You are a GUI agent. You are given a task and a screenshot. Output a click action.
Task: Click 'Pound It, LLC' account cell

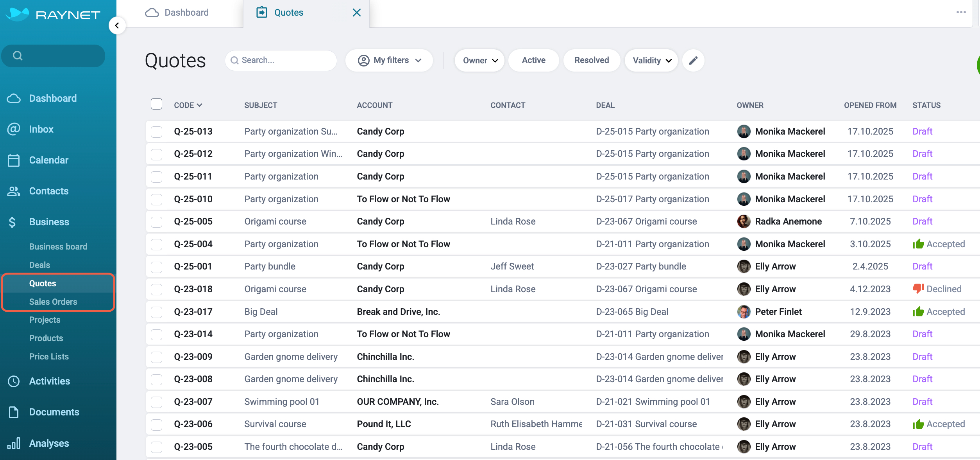click(x=384, y=424)
